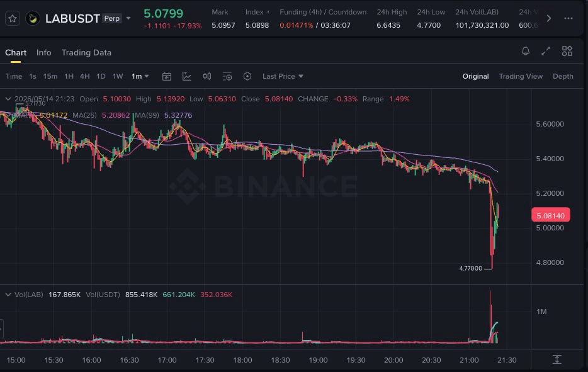Viewport: 588px width, 372px height.
Task: Click the auto-fit scale icon at bottom right
Action: pos(557,359)
